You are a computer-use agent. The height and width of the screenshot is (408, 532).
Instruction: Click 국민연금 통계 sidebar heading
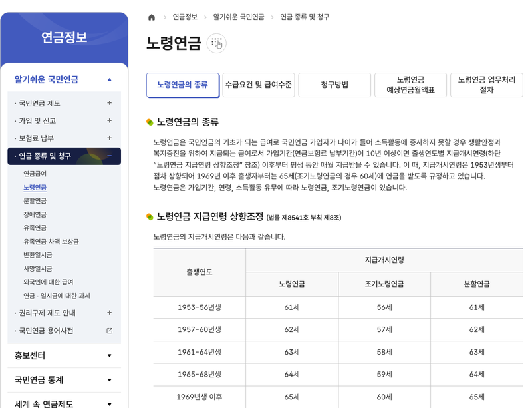[39, 380]
